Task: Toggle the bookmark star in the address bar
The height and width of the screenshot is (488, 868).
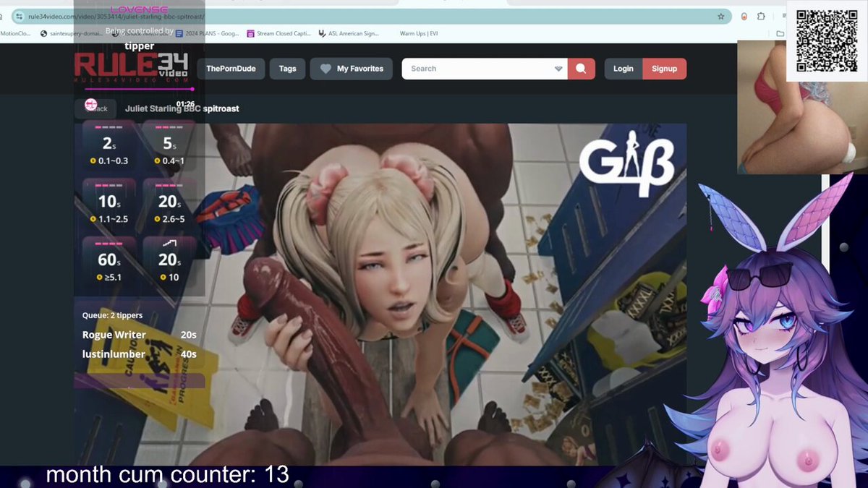Action: tap(720, 15)
